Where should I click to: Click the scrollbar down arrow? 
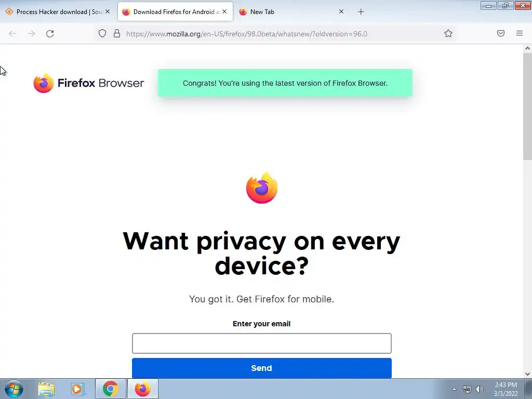coord(527,374)
